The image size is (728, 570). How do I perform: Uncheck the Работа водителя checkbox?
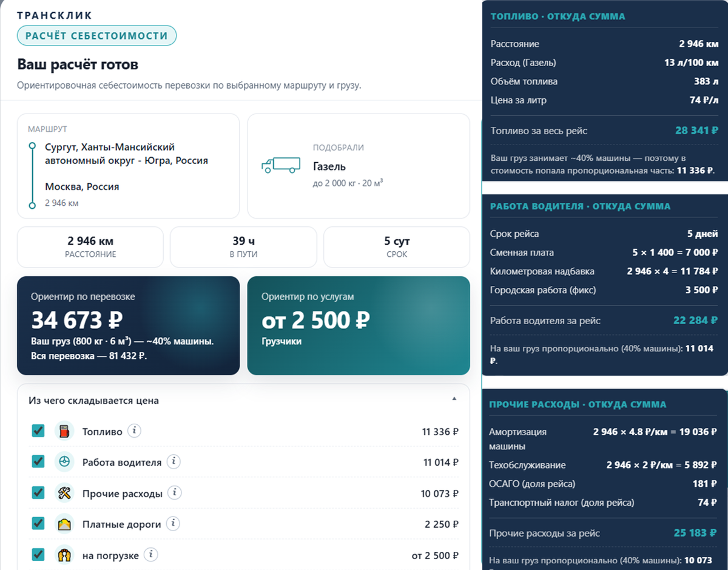point(38,462)
